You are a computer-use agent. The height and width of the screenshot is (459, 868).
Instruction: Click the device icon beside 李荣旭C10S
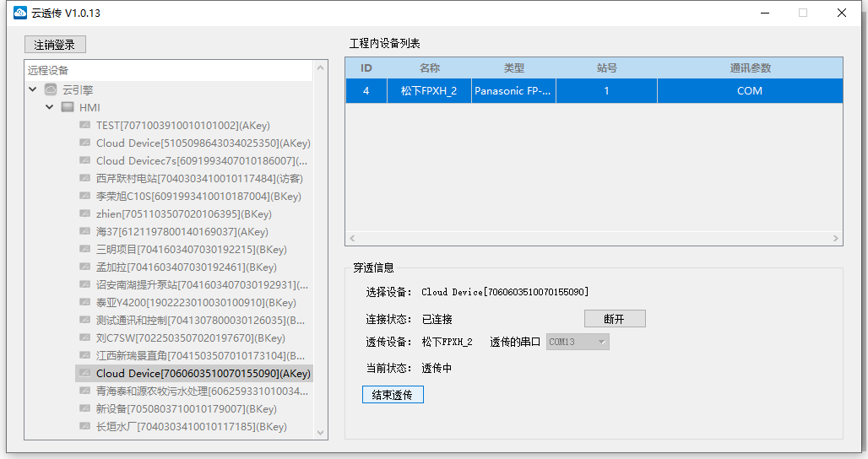point(84,196)
